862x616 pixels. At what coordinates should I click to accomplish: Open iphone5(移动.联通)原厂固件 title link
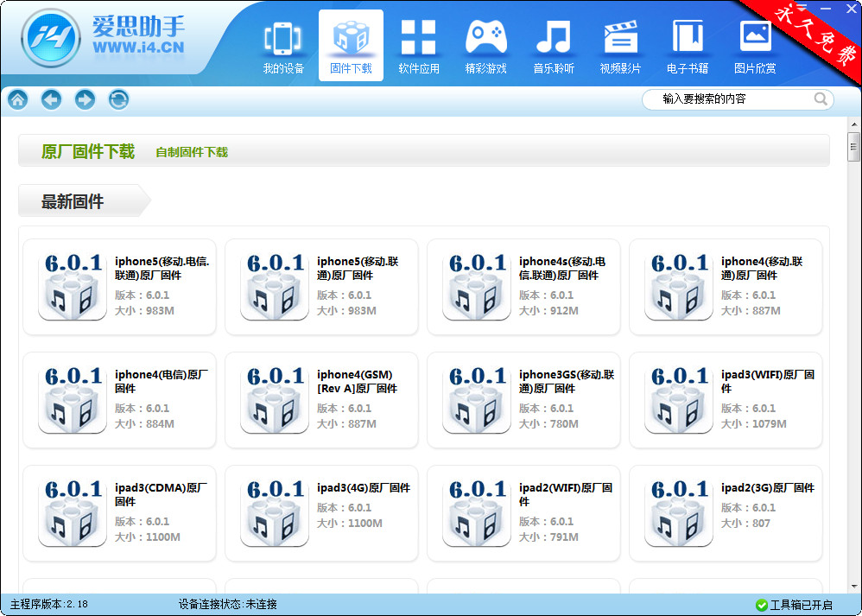tap(358, 268)
